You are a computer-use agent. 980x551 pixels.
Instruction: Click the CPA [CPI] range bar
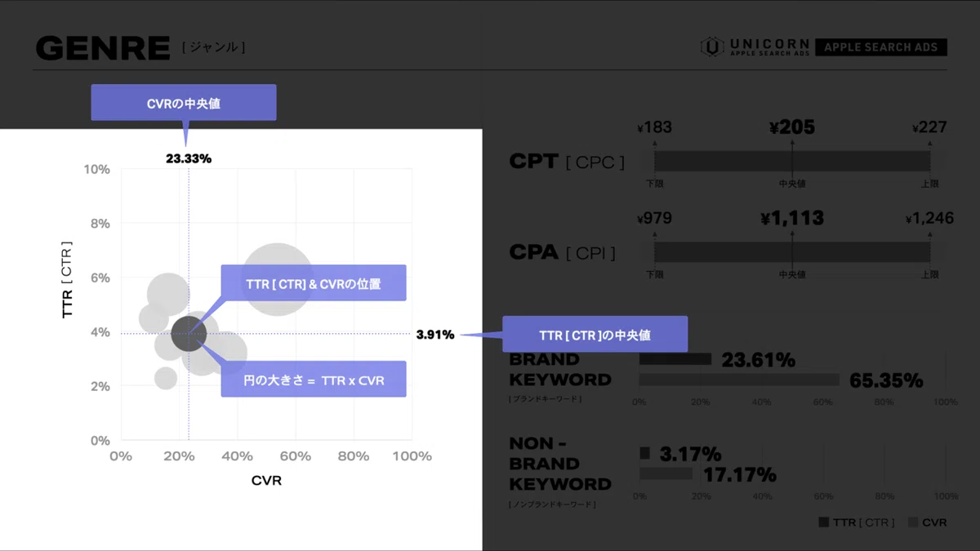pos(791,251)
